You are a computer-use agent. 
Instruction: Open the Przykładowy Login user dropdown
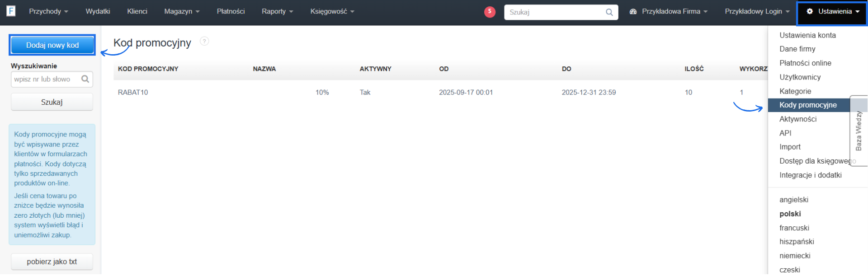[x=757, y=11]
